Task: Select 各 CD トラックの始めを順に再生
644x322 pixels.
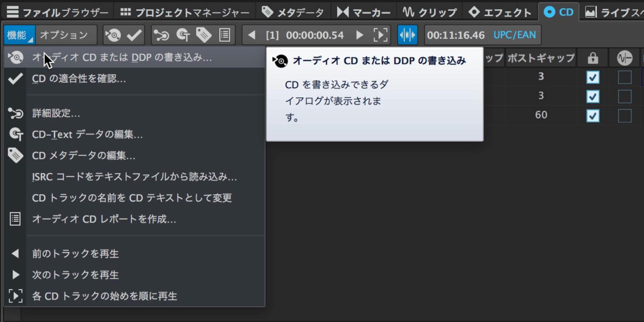Action: [134, 296]
